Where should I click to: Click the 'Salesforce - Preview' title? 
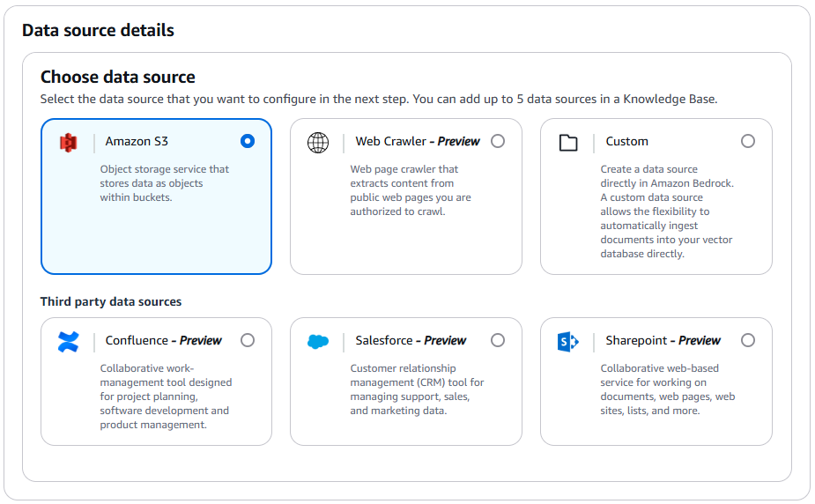[411, 340]
